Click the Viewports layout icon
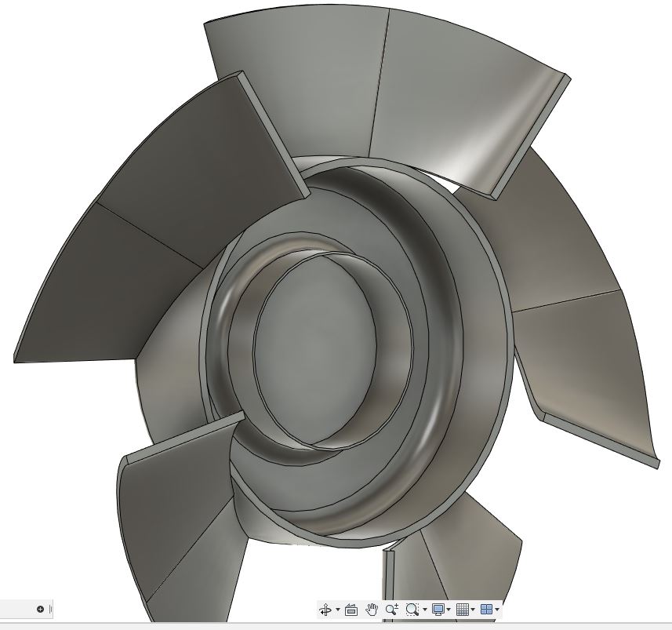This screenshot has width=672, height=630. click(x=486, y=610)
